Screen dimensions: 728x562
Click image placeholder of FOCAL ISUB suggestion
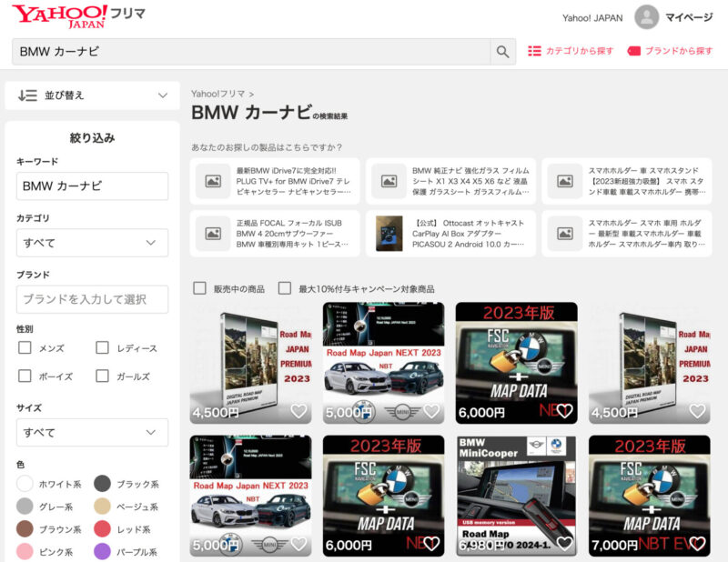coord(213,234)
